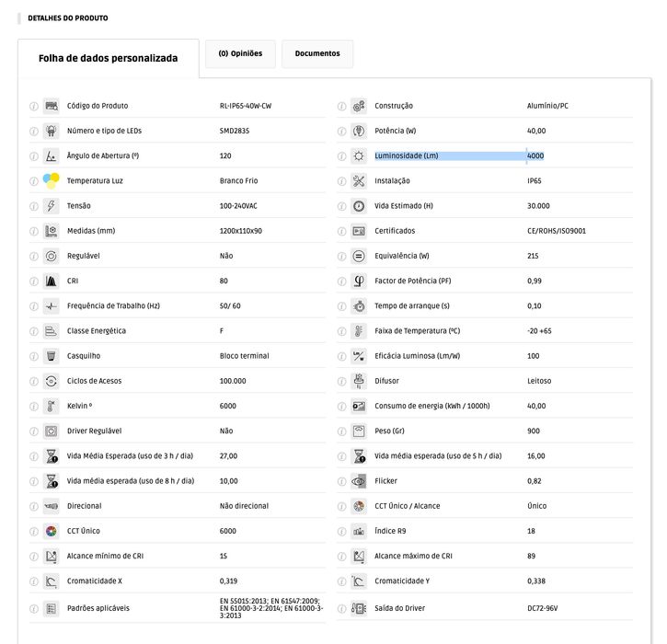Click the highlighted Luminosidade (Lm) label

pos(407,156)
